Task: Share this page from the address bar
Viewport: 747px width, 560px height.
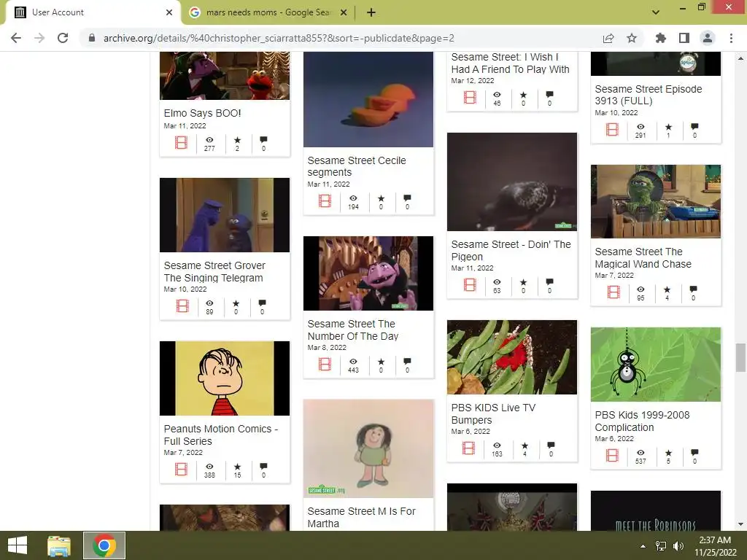Action: tap(608, 38)
